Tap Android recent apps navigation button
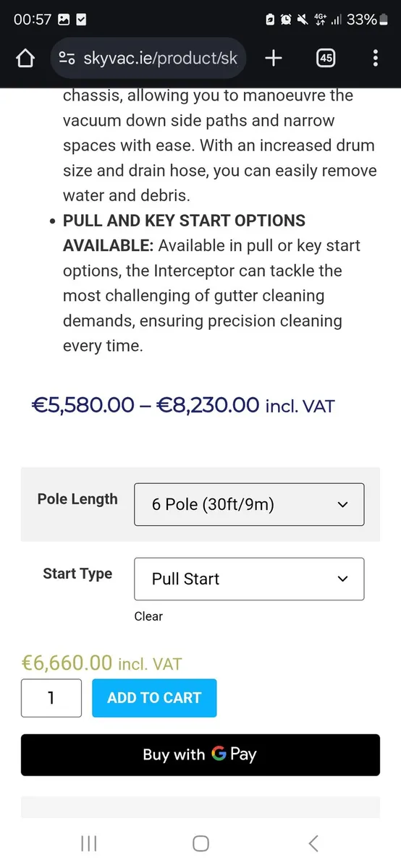The width and height of the screenshot is (401, 868). [89, 843]
